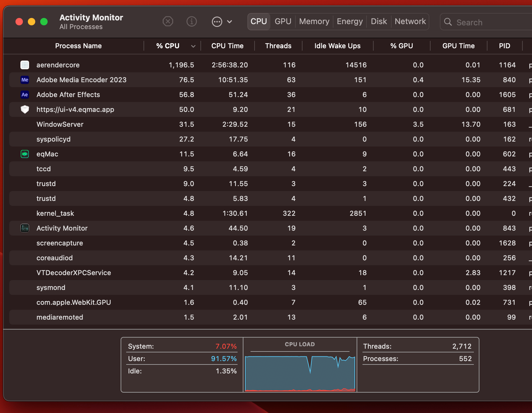The image size is (532, 413).
Task: Select the GPU view button
Action: [282, 21]
